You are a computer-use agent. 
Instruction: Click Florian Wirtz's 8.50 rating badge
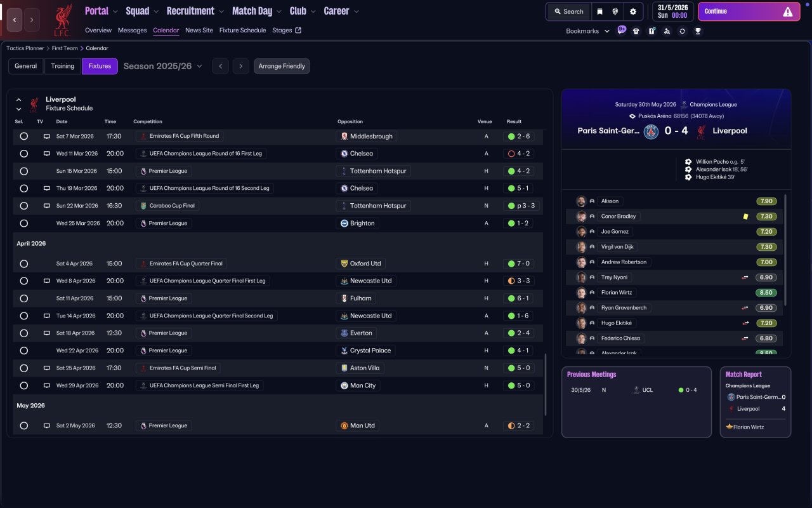click(766, 293)
